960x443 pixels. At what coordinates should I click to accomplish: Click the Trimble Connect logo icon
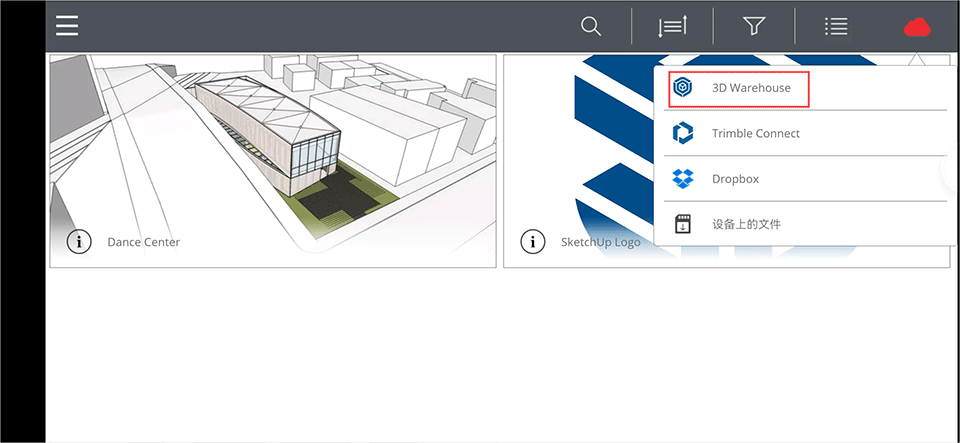[x=683, y=133]
